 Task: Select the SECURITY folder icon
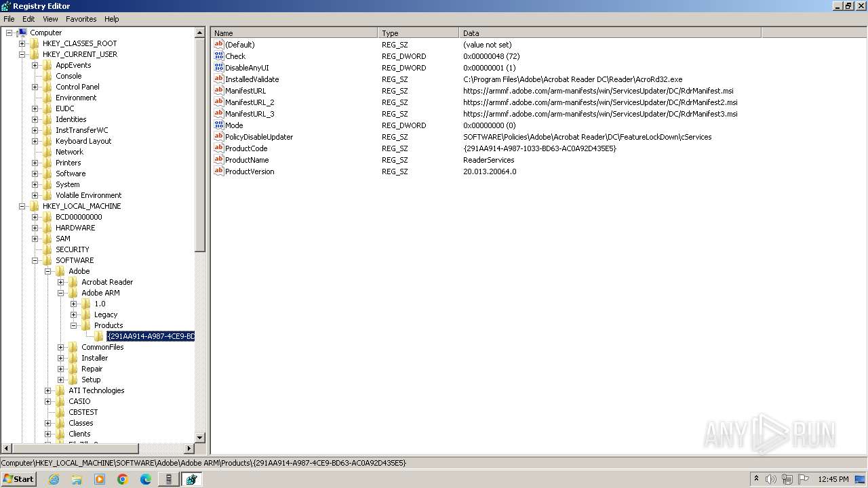pos(47,249)
